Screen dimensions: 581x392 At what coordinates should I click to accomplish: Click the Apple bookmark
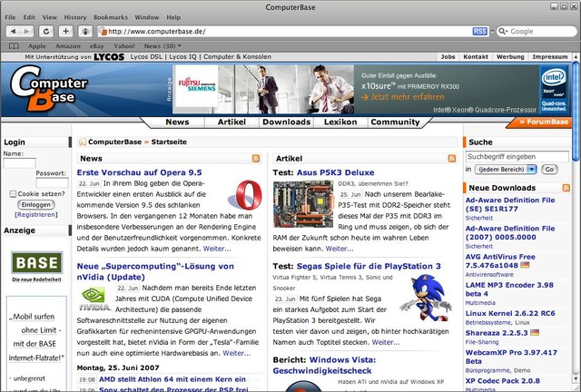click(37, 46)
